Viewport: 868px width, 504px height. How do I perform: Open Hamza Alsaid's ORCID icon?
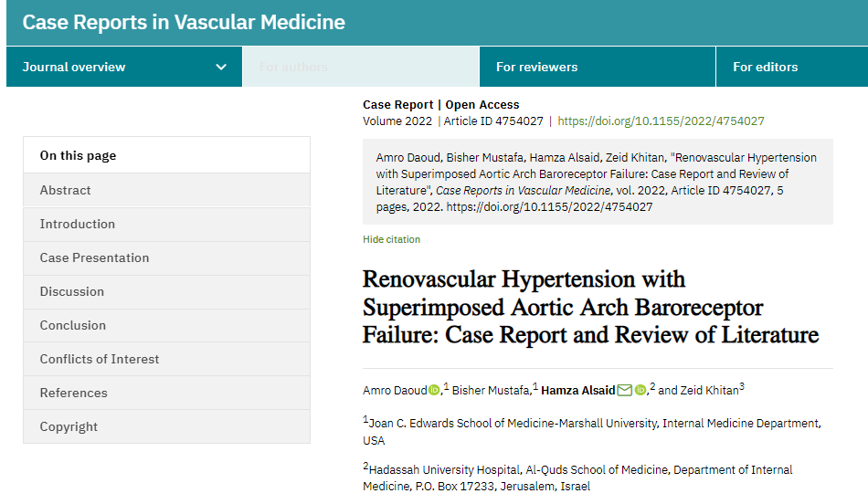(x=640, y=390)
